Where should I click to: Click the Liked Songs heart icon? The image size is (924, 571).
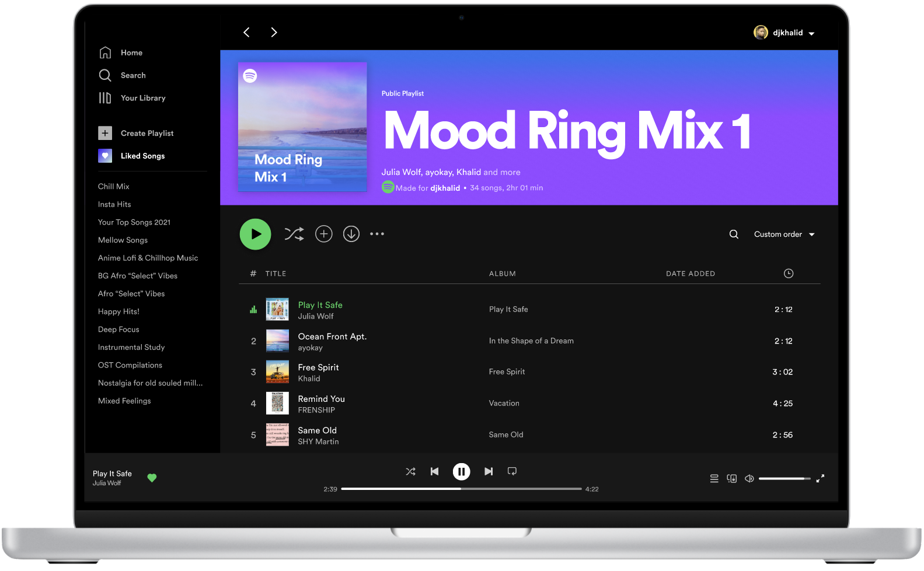point(105,156)
